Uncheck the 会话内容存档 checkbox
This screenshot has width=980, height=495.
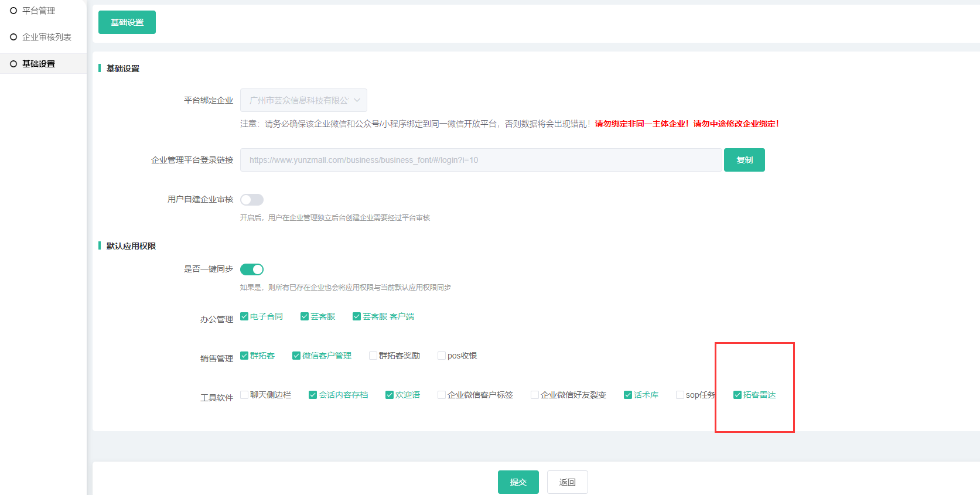tap(313, 395)
